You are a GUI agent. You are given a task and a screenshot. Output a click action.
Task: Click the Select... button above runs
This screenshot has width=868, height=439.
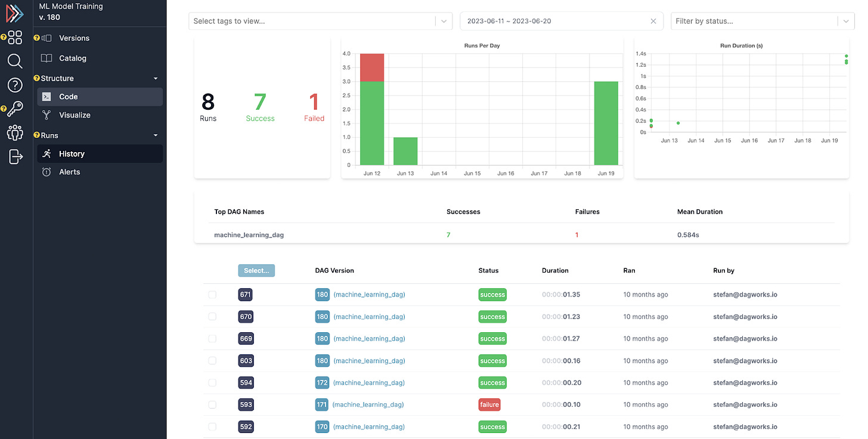click(256, 270)
